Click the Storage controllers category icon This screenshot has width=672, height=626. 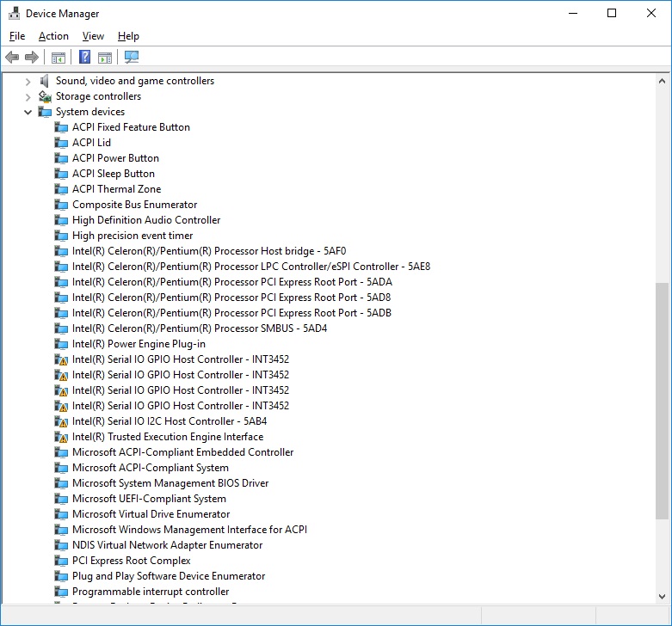point(45,96)
